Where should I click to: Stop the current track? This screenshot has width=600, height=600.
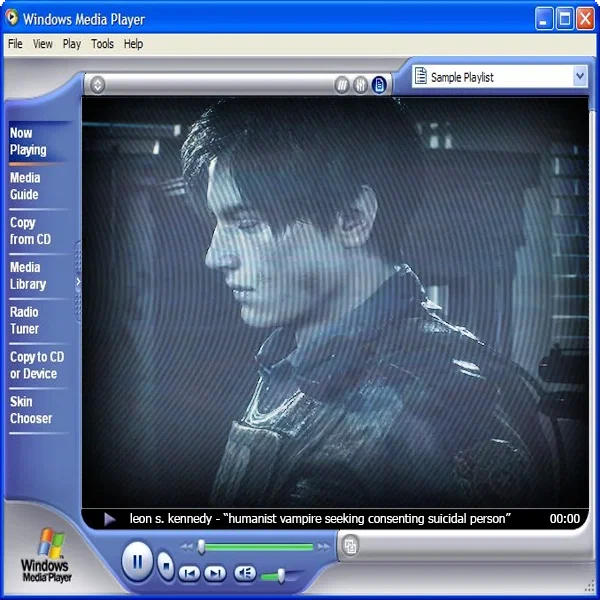click(x=166, y=566)
